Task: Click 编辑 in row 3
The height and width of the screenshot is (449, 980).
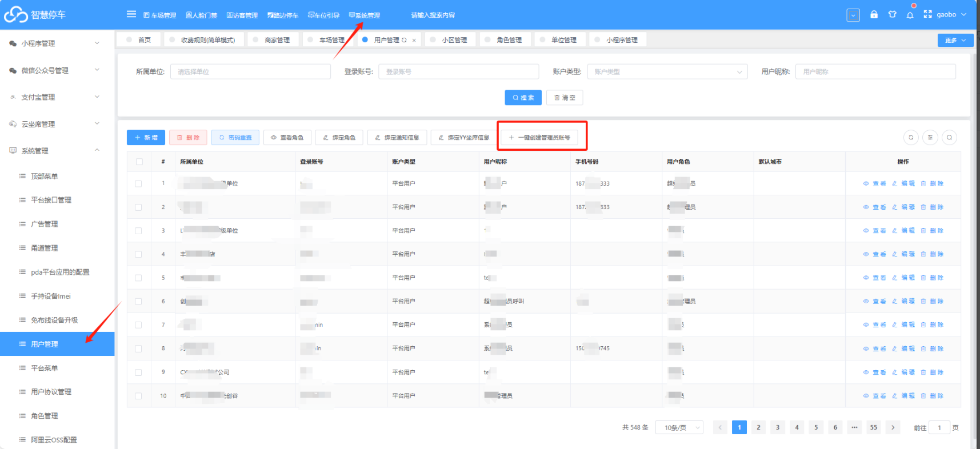Action: (903, 231)
